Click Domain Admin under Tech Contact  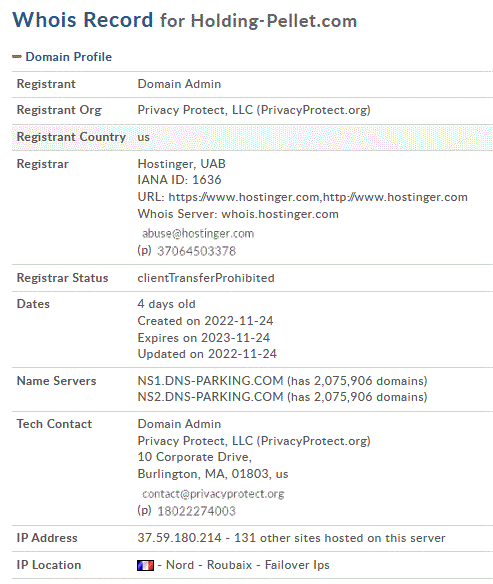179,424
